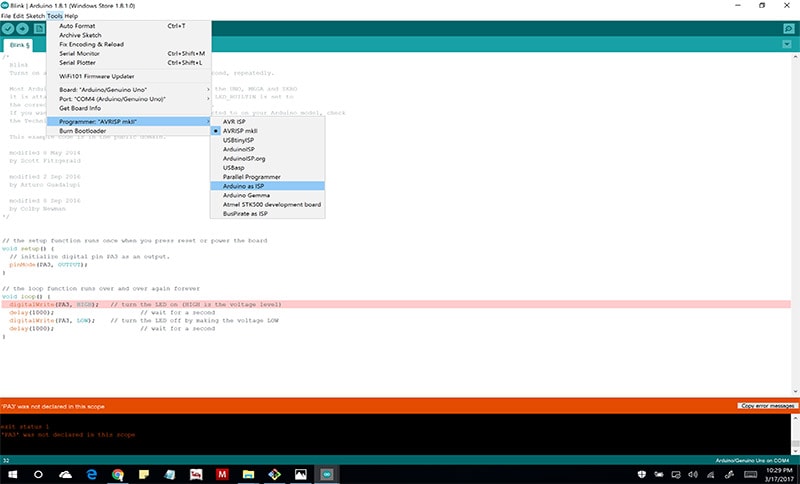Click the pinMode(PA3, OUTPUT) code line
The width and height of the screenshot is (800, 484).
click(x=48, y=264)
